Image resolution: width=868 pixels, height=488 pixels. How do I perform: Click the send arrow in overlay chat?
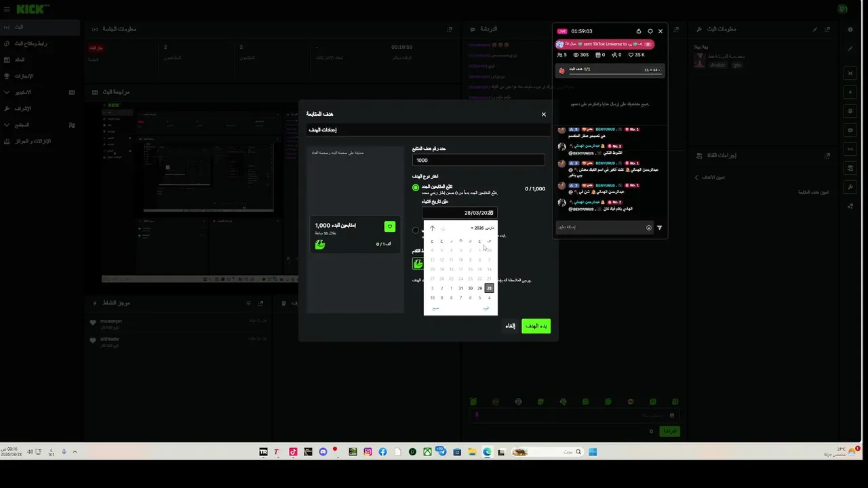click(659, 228)
